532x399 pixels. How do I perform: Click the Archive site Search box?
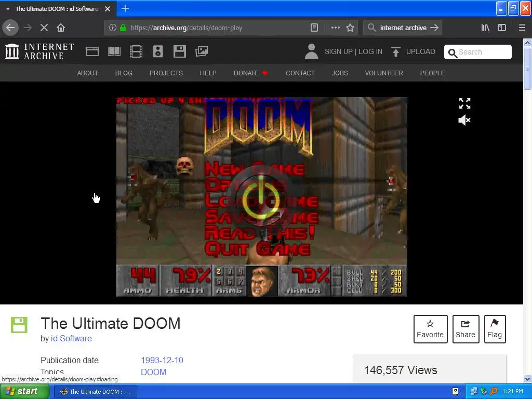pos(478,52)
